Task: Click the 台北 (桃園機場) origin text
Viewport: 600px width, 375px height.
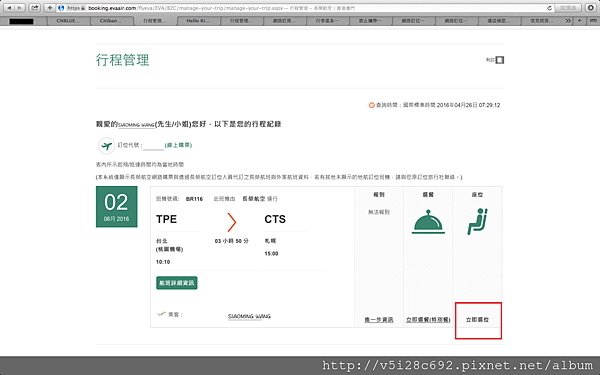Action: click(x=170, y=245)
